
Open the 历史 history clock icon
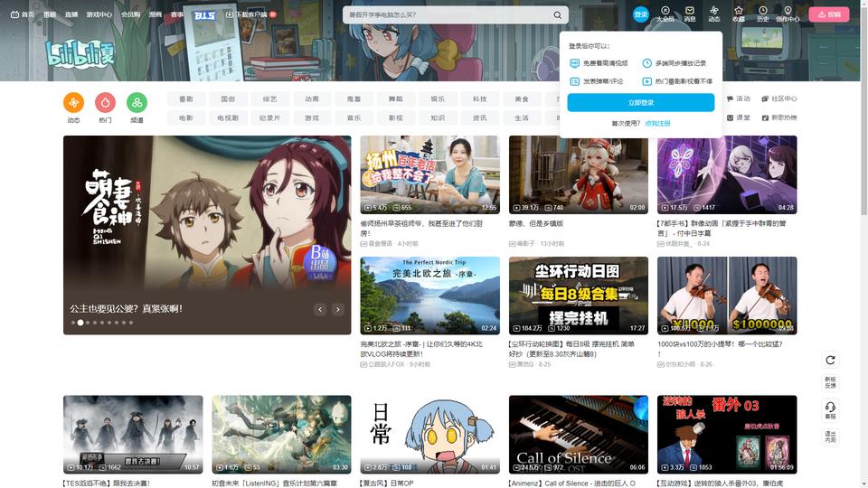(763, 11)
